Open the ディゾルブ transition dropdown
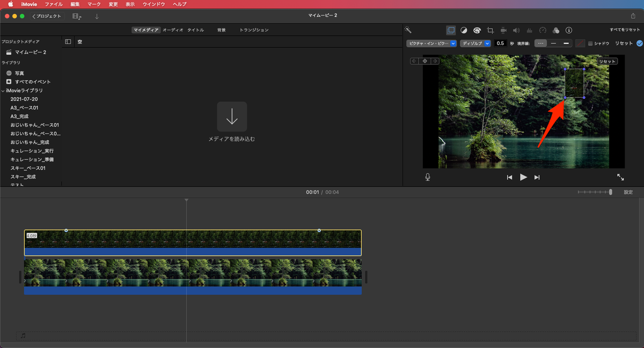Screen dimensions: 644x348 pyautogui.click(x=475, y=44)
